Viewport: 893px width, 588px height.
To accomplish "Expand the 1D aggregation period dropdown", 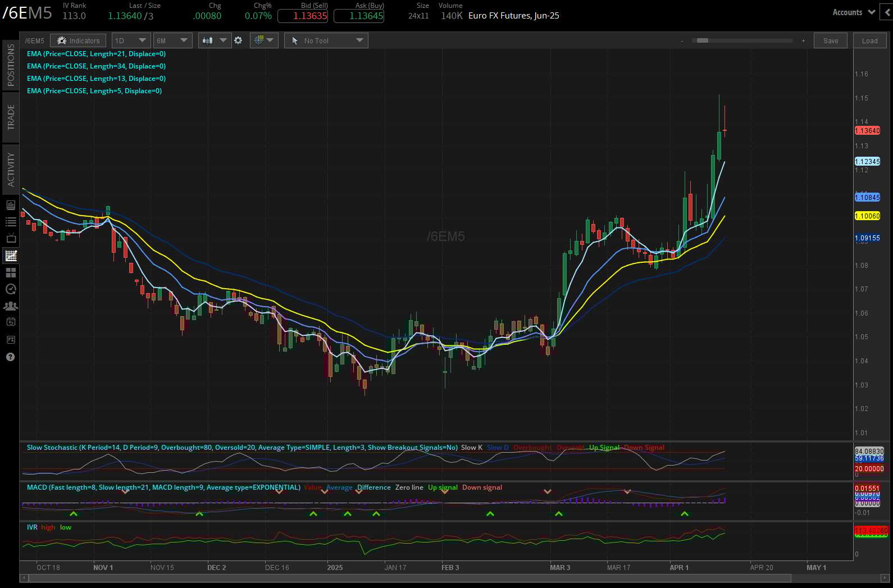I will [131, 40].
